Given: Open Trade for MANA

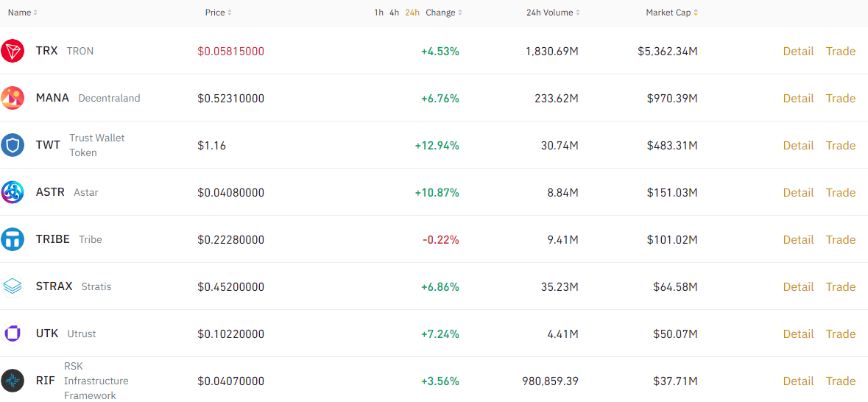Looking at the screenshot, I should point(841,98).
